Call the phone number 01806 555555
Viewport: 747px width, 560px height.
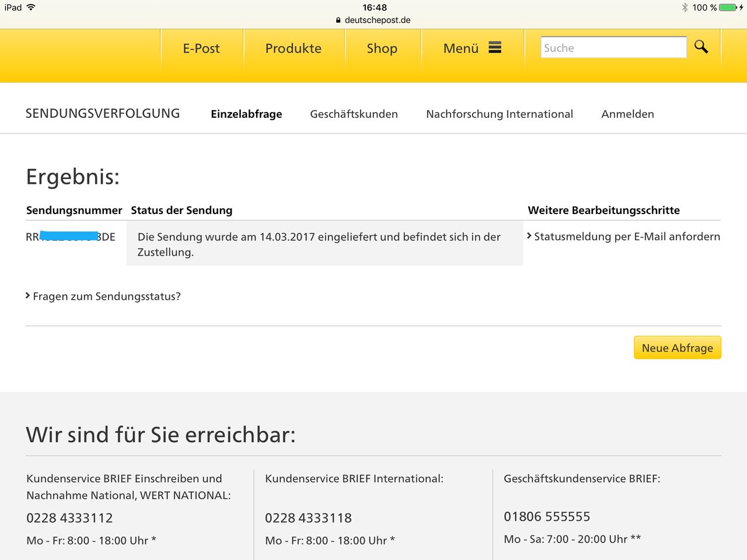547,517
